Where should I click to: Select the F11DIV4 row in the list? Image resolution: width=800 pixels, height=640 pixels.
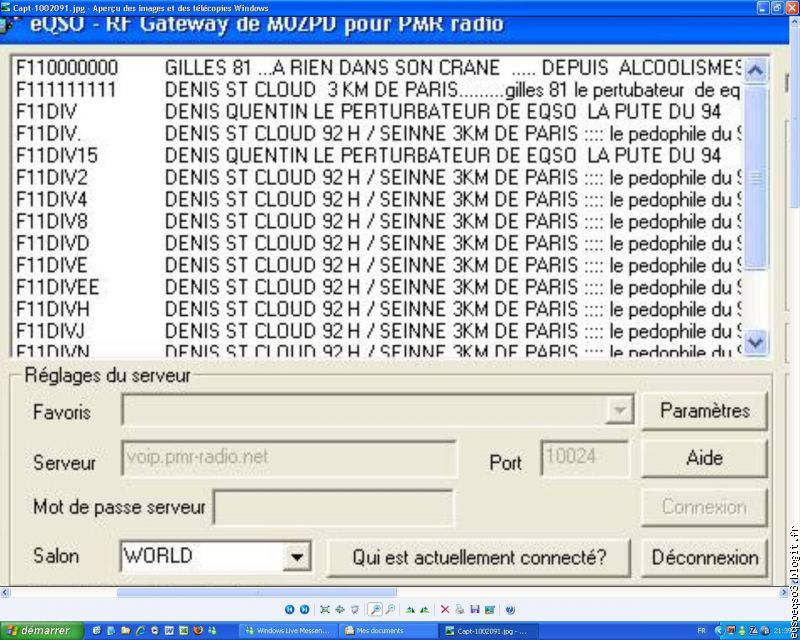click(377, 199)
